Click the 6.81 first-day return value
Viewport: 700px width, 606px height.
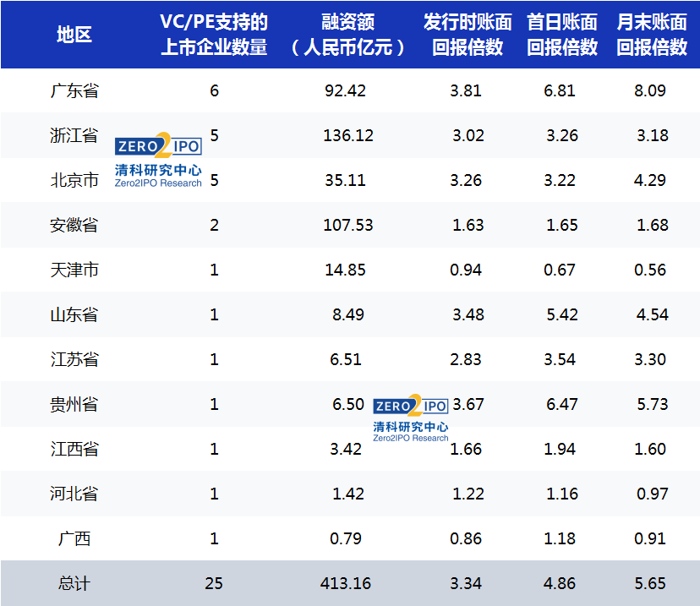[x=560, y=90]
